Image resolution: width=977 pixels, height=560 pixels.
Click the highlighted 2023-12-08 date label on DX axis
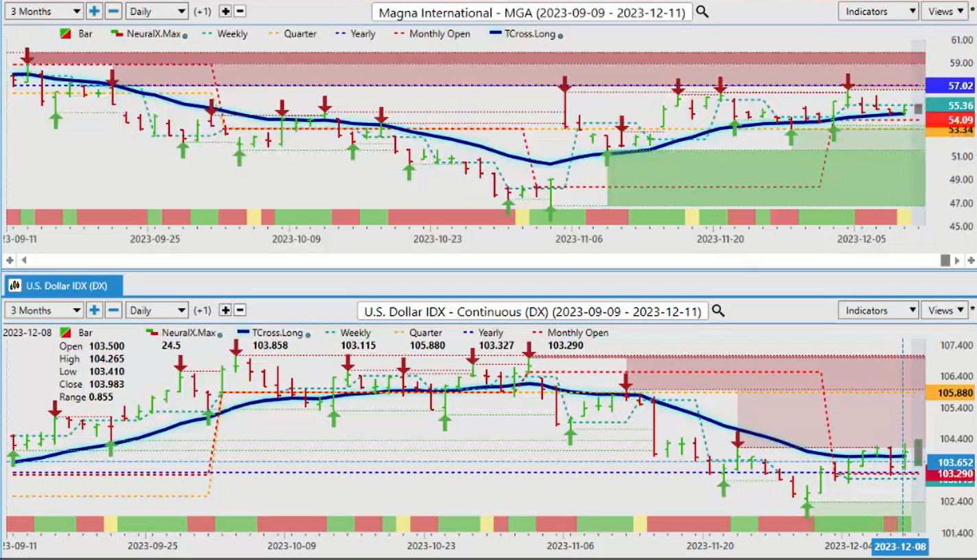[x=899, y=547]
